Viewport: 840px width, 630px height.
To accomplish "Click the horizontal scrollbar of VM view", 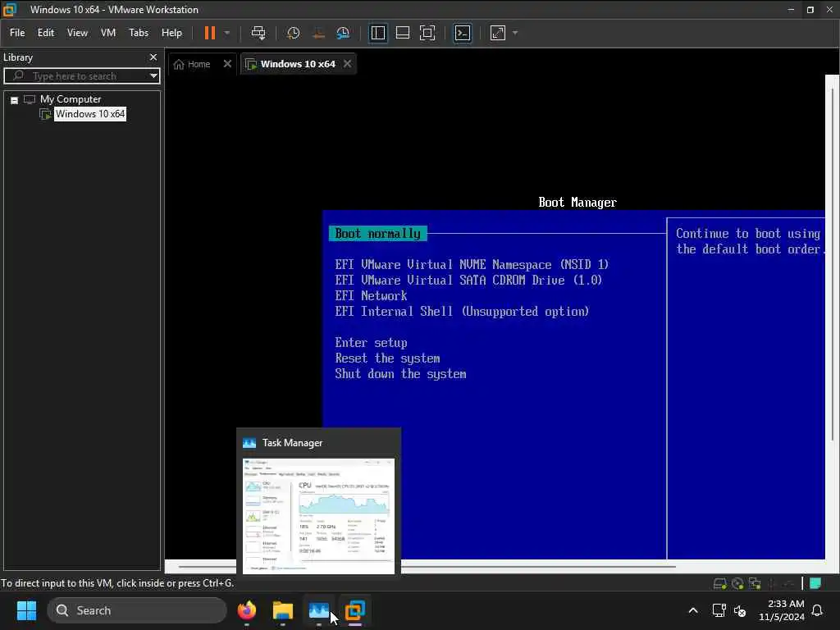I will [427, 566].
